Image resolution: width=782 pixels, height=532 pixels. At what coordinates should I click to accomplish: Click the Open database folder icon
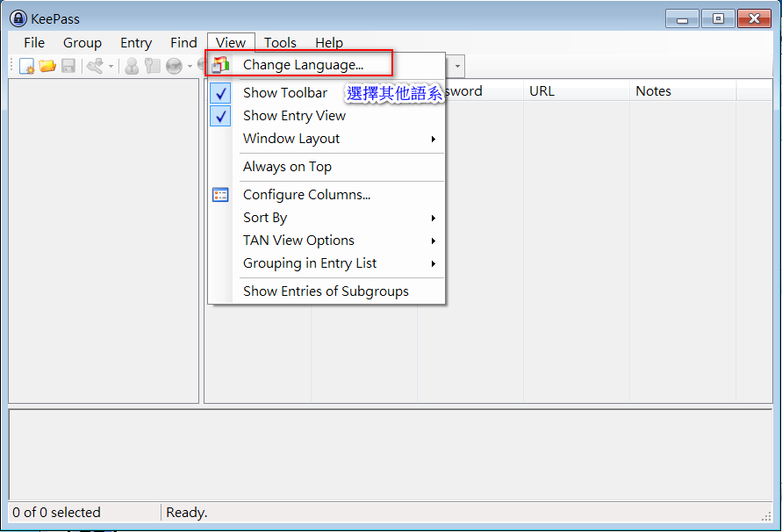[x=47, y=66]
